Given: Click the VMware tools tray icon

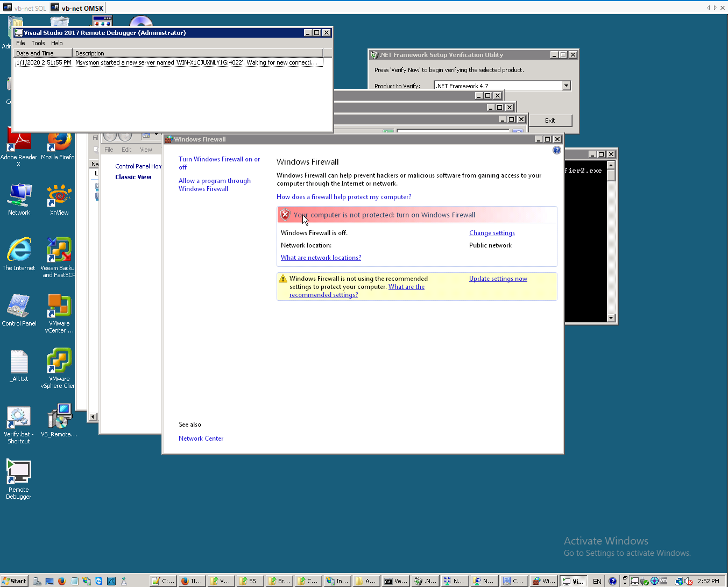Looking at the screenshot, I should (x=663, y=581).
